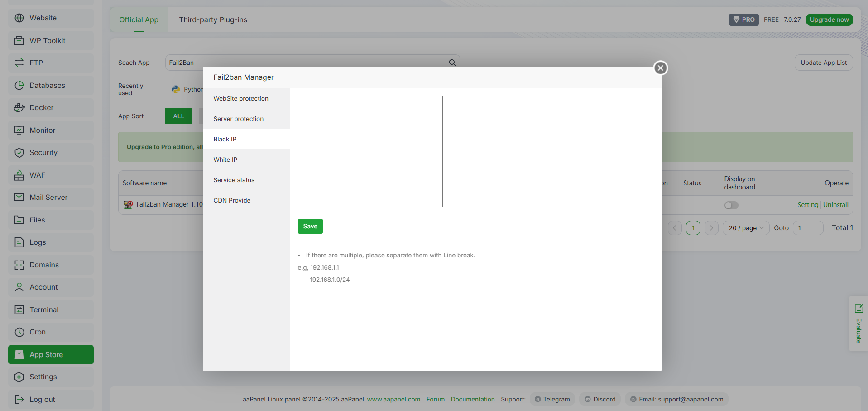Open the Mail Server envelope icon
This screenshot has height=411, width=868.
pos(19,198)
